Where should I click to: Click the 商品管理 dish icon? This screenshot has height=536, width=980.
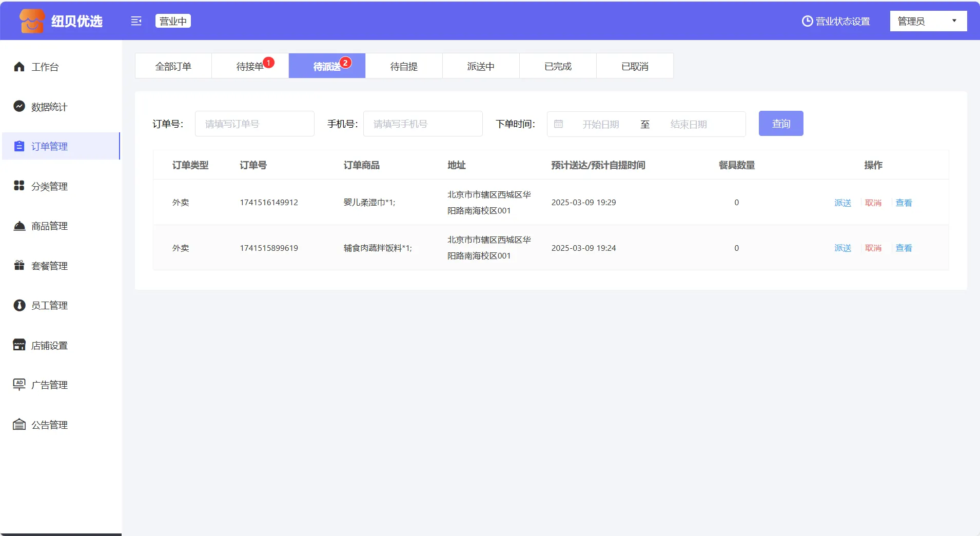[19, 226]
